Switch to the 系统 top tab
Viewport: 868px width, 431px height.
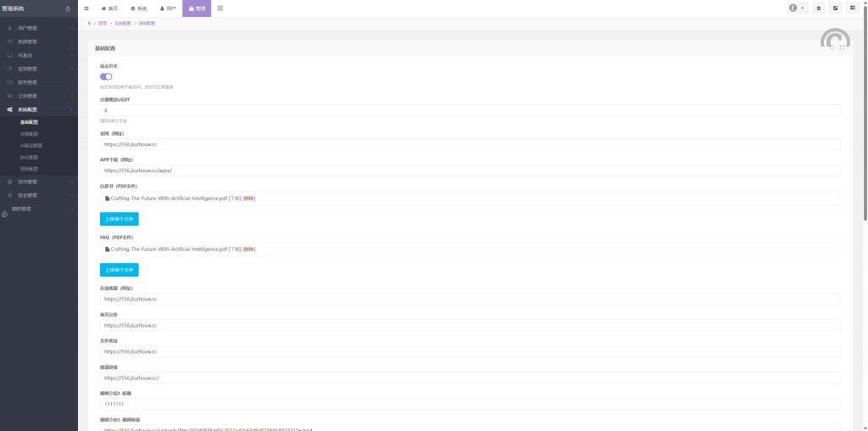coord(139,8)
